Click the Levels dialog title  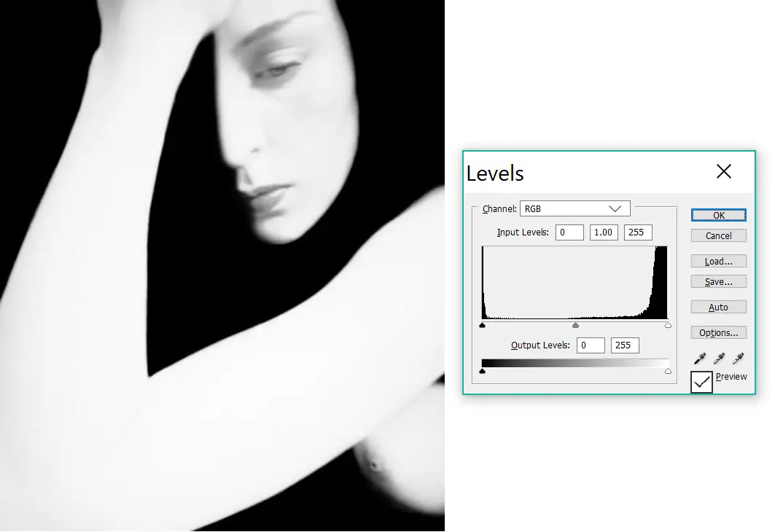coord(495,173)
